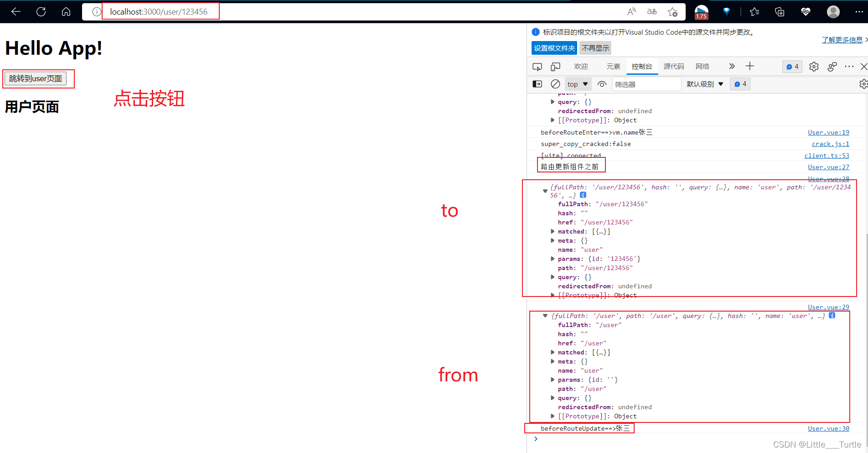Open customize DevTools ellipsis menu
Viewport: 868px width, 453px height.
(849, 67)
